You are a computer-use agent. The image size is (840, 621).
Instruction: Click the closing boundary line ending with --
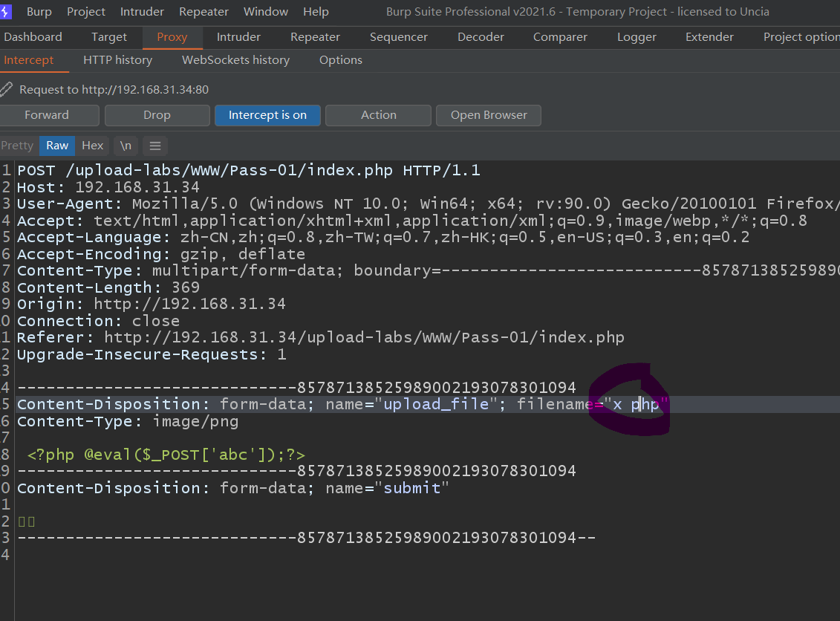[307, 537]
